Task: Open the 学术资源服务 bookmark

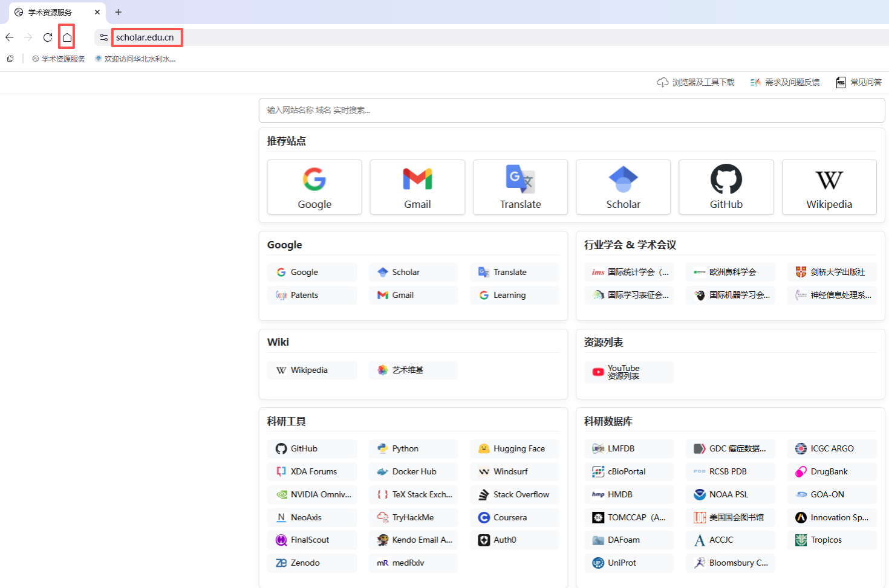Action: click(x=59, y=59)
